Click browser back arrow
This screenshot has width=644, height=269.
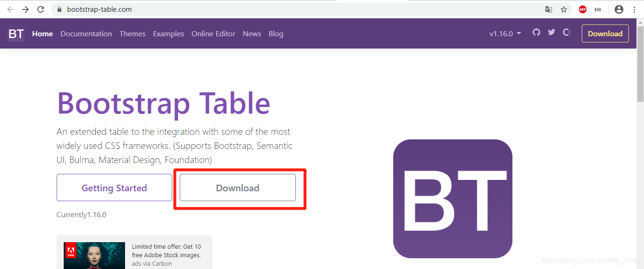point(10,9)
